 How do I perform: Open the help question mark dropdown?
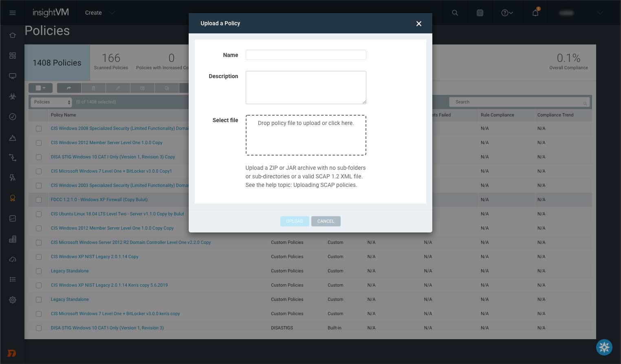pyautogui.click(x=507, y=13)
